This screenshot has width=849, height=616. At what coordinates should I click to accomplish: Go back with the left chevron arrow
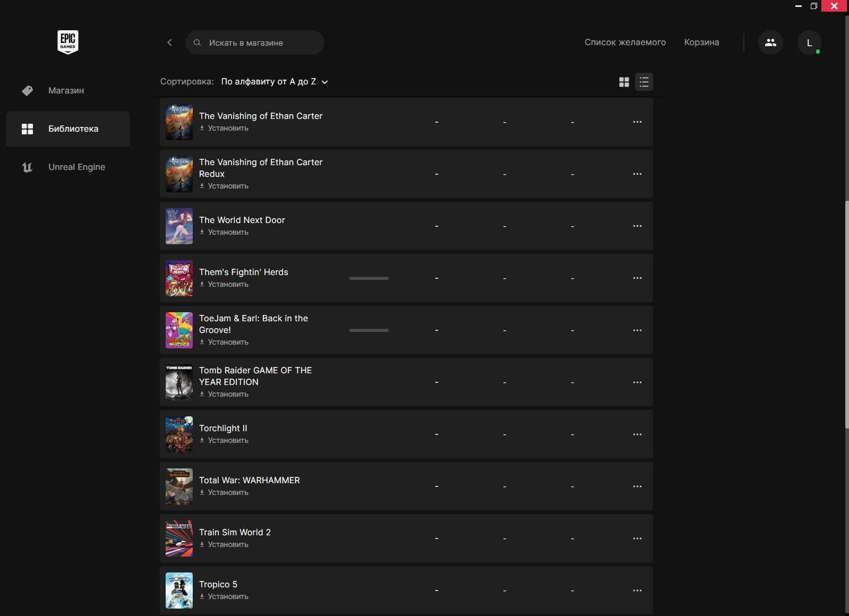tap(169, 42)
